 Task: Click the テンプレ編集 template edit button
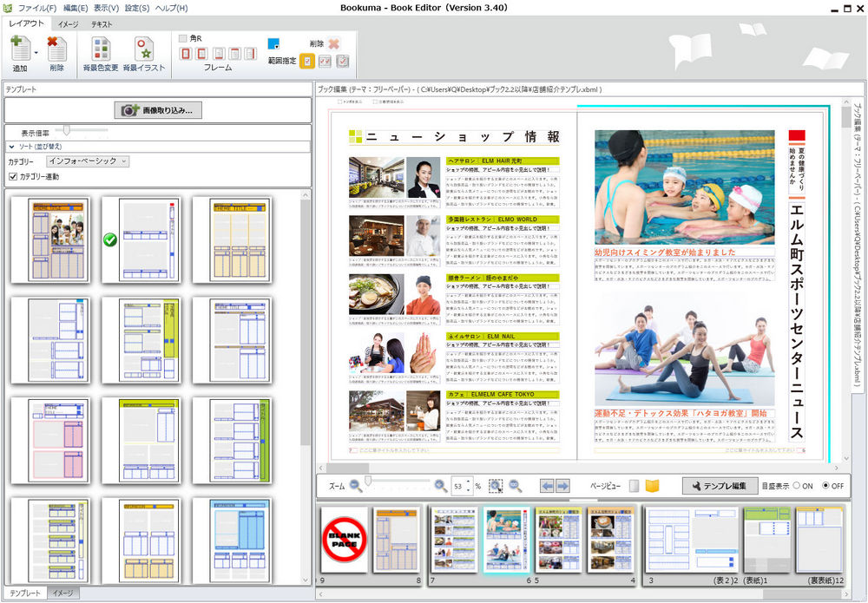[x=718, y=486]
